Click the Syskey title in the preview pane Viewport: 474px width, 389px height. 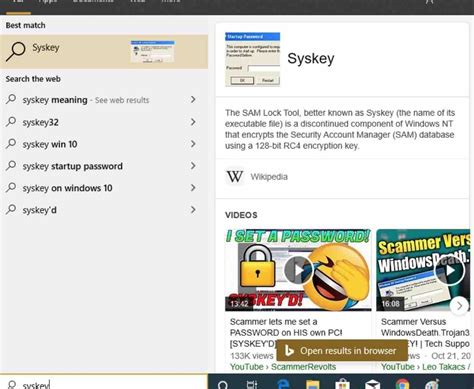(311, 58)
